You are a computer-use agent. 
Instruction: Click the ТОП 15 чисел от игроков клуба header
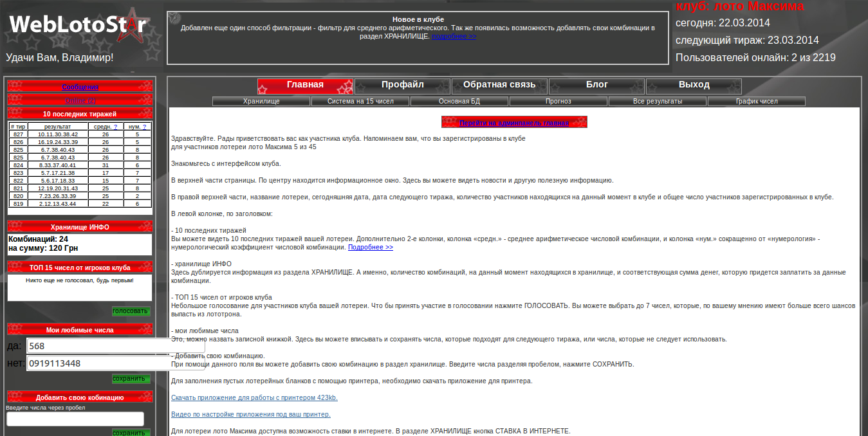click(x=80, y=268)
